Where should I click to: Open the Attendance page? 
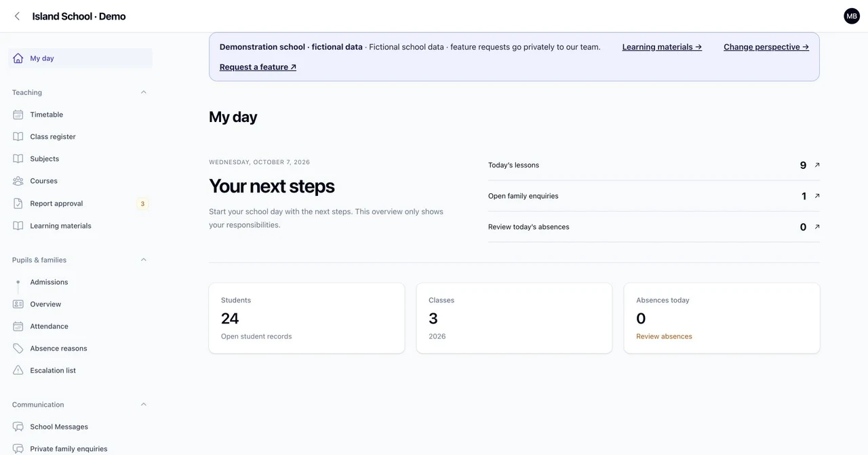coord(80,326)
